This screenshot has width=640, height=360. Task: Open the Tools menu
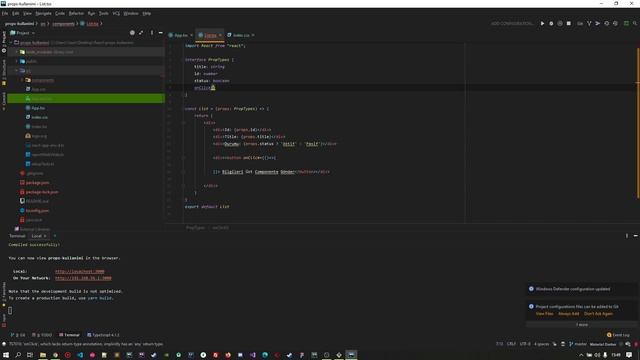[104, 13]
